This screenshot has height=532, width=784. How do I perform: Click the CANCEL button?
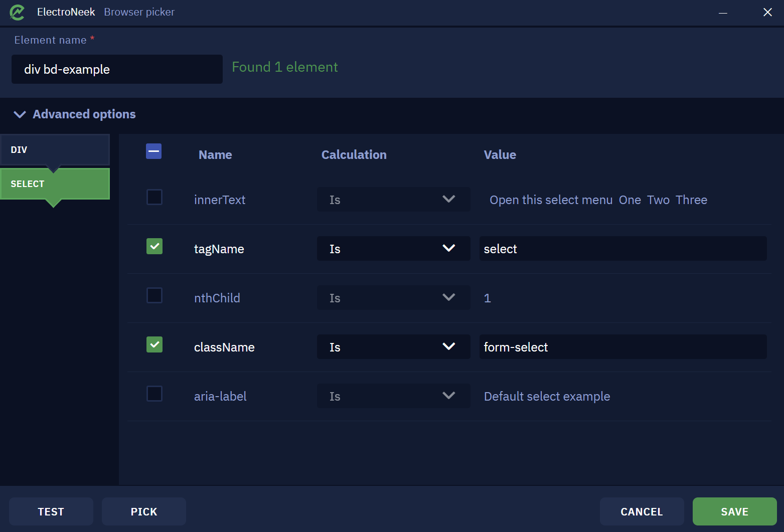(642, 511)
